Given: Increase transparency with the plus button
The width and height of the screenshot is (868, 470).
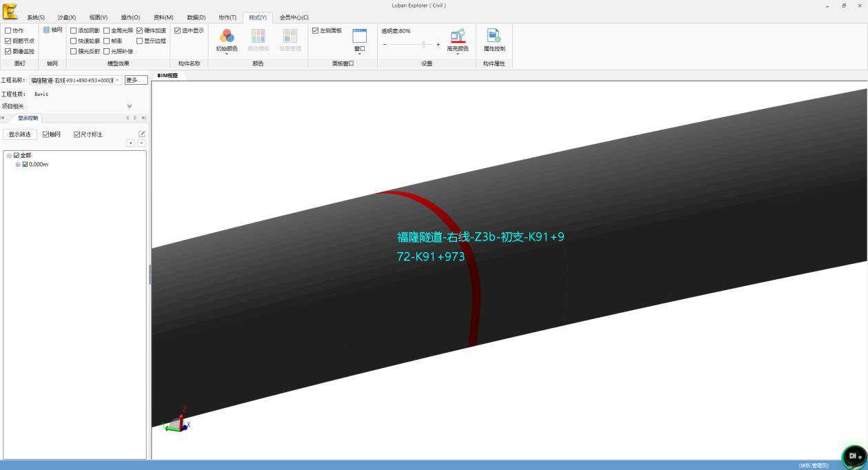Looking at the screenshot, I should pos(438,45).
